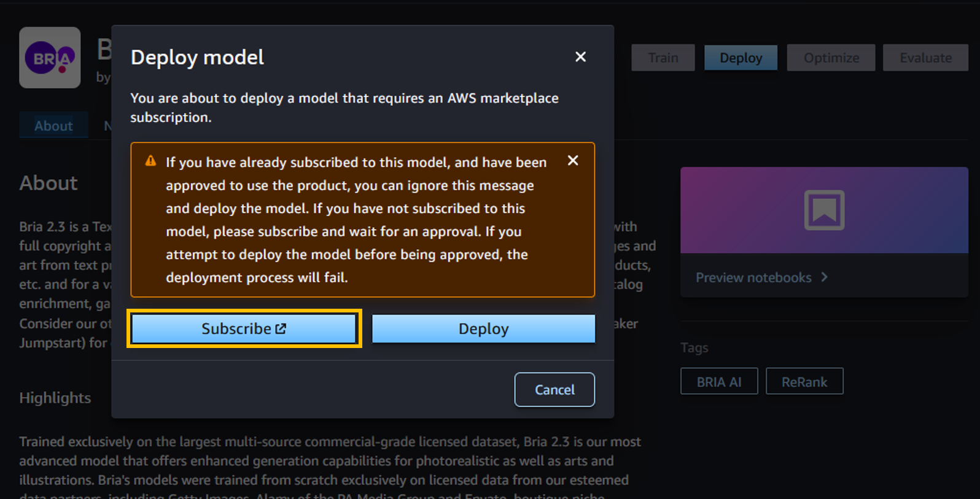Cancel the Deploy model dialog
The height and width of the screenshot is (499, 980).
[554, 390]
